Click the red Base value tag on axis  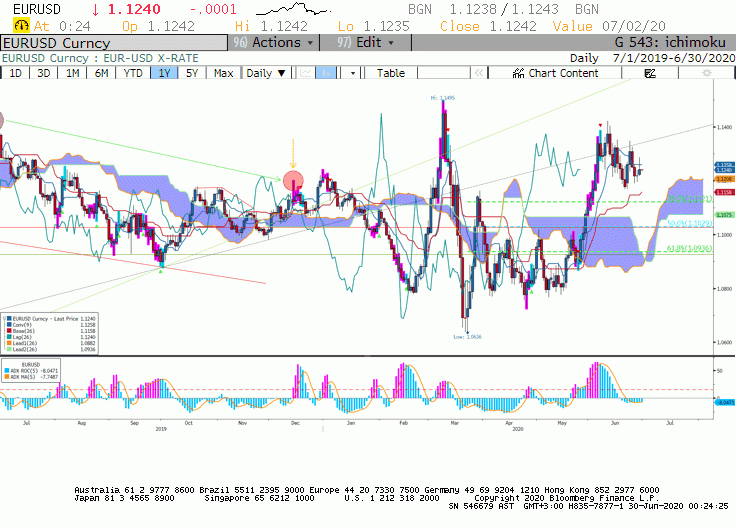coord(724,192)
